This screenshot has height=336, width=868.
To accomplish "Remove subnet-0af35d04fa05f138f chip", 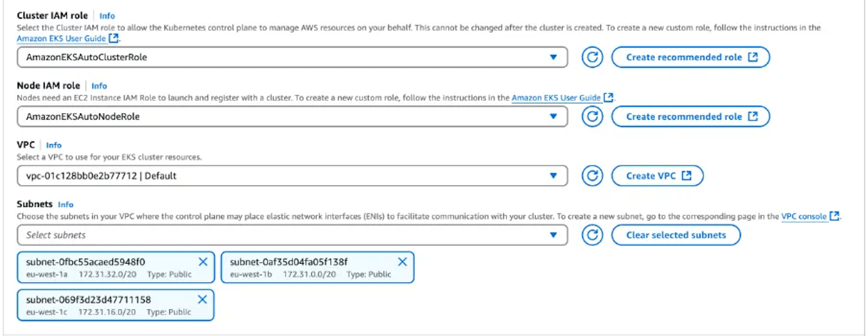I will tap(402, 262).
